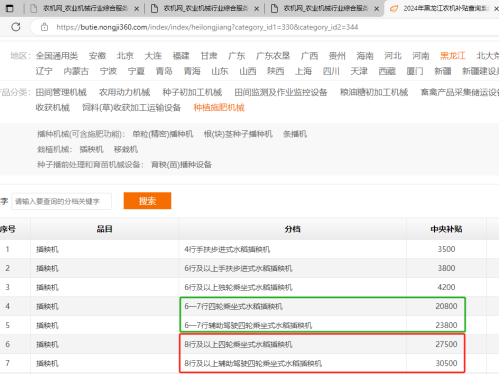This screenshot has height=375, width=499.
Task: Choose subcategory 育秧(苗)播种设备
Action: (181, 165)
